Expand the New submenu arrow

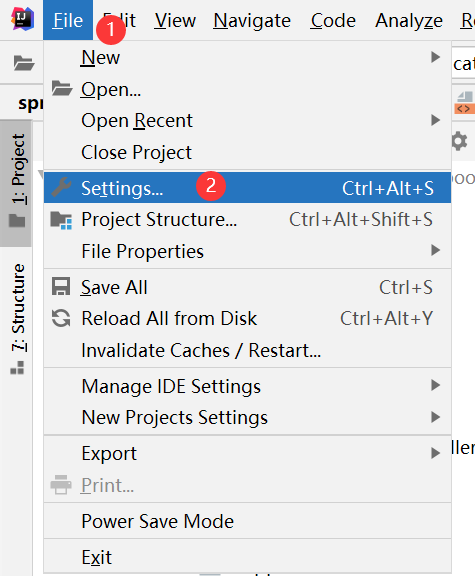point(435,57)
